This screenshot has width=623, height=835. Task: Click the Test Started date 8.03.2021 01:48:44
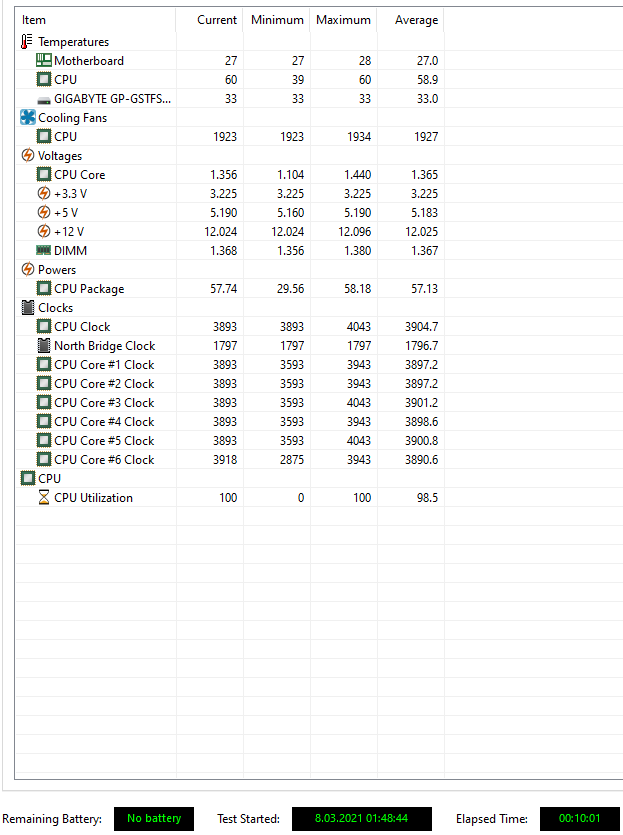coord(362,818)
